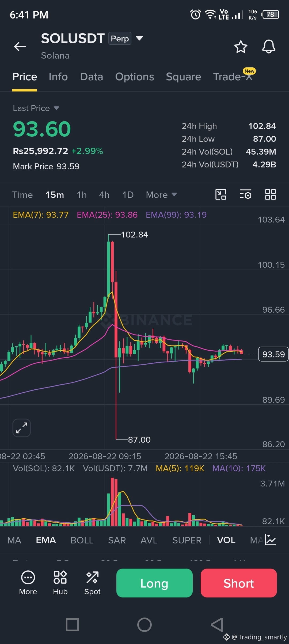289x644 pixels.
Task: Tap the EMA(25): 93.86 legend
Action: pyautogui.click(x=107, y=215)
